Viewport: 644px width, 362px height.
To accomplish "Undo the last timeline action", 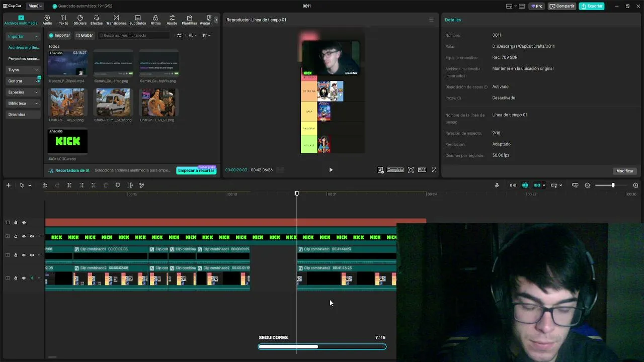I will pos(45,186).
